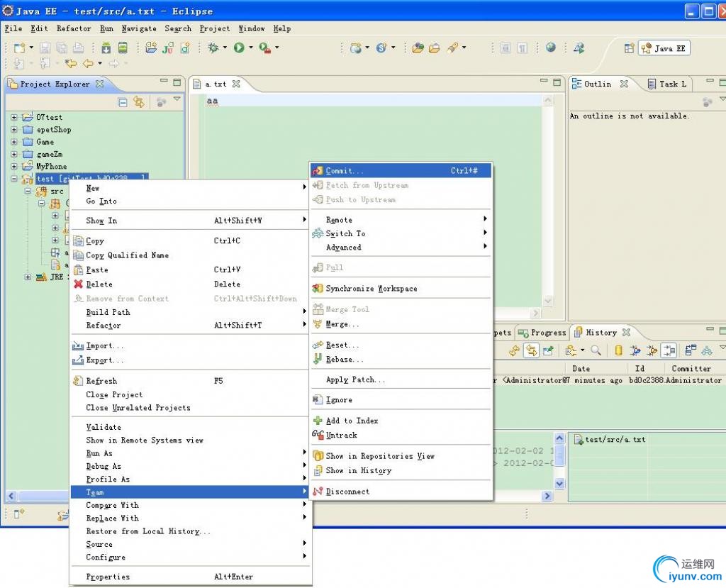
Task: Open the Build Path submenu
Action: 190,312
